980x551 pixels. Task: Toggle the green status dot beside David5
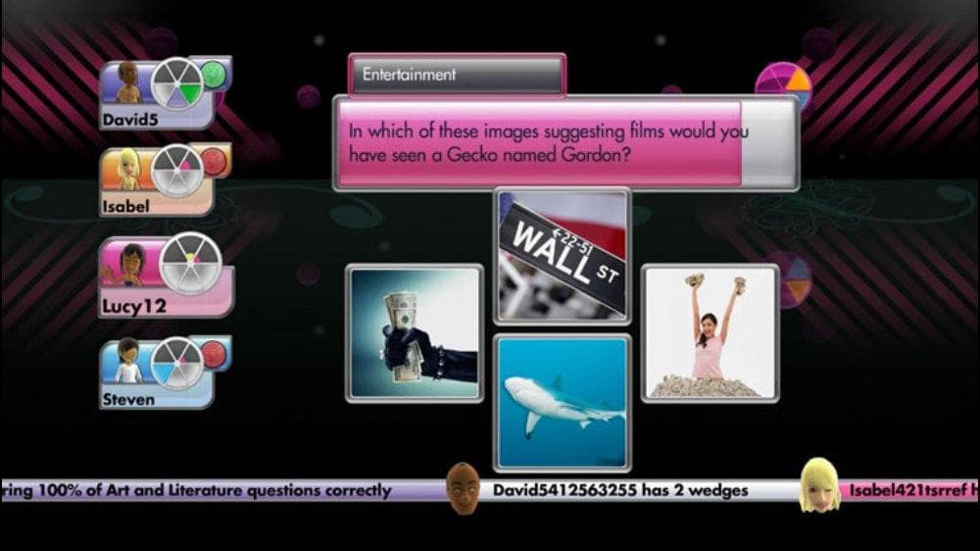pyautogui.click(x=214, y=76)
